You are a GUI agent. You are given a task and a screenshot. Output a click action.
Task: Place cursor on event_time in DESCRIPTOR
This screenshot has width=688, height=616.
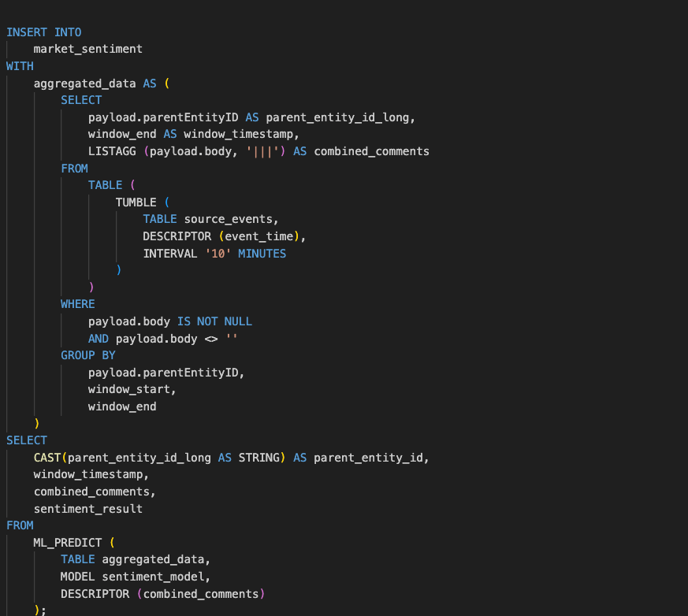coord(258,236)
